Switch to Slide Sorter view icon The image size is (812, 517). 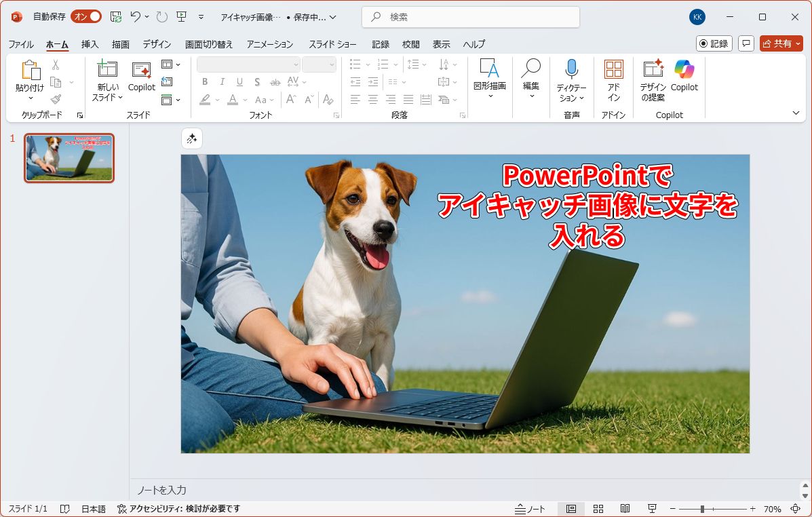point(598,509)
